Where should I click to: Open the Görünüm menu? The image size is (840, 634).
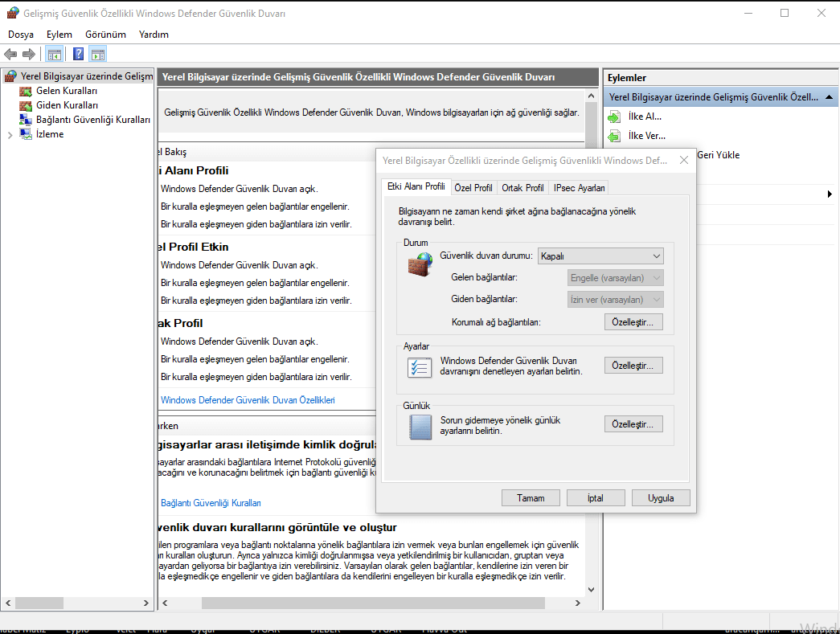[105, 35]
